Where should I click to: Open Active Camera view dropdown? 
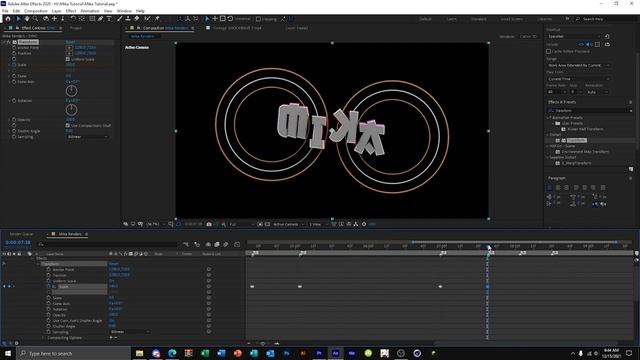289,224
